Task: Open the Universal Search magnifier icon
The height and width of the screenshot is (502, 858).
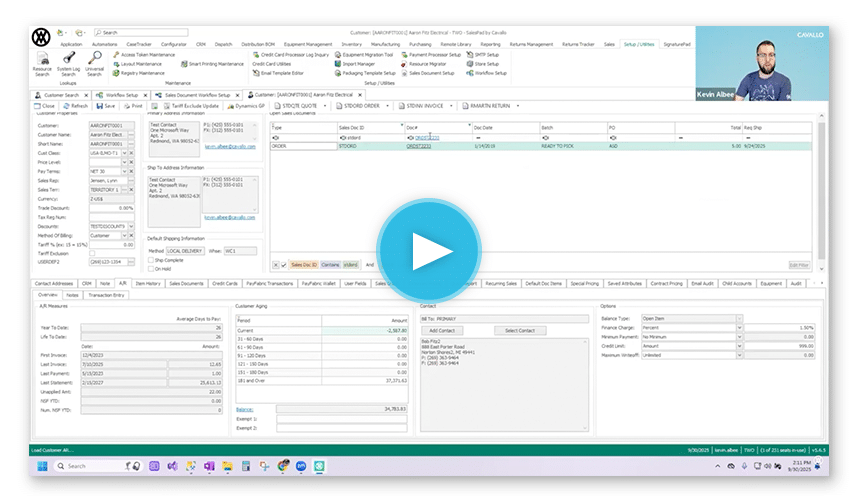Action: (94, 59)
